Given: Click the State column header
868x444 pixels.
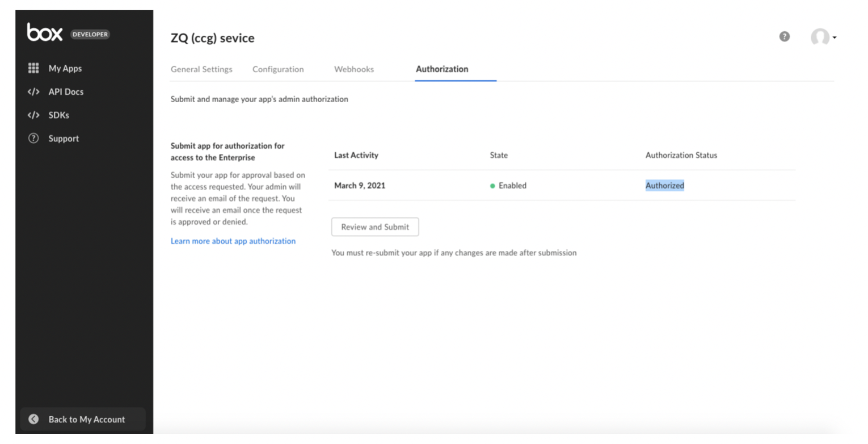Looking at the screenshot, I should (x=499, y=155).
